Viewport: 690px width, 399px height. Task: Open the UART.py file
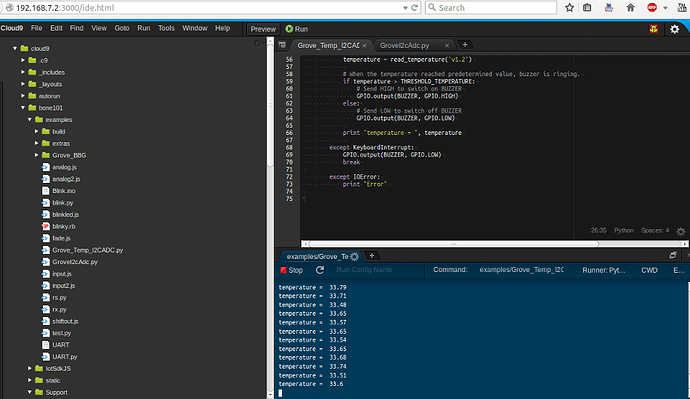pyautogui.click(x=65, y=356)
